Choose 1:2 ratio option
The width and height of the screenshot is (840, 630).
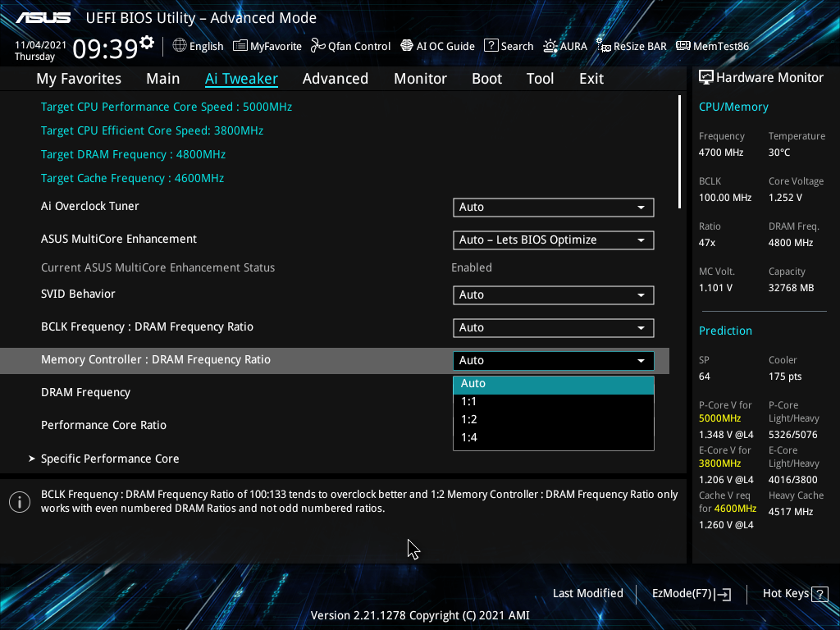[554, 419]
